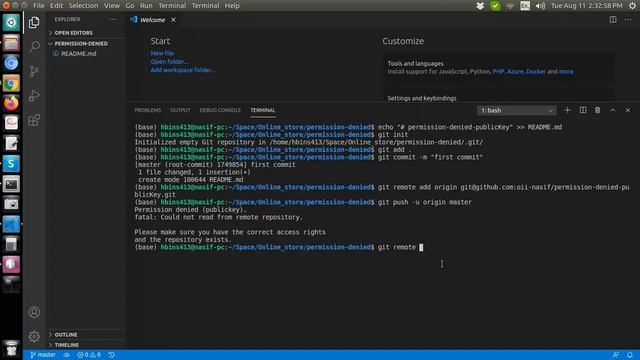Viewport: 640px width, 360px height.
Task: Open the Edit menu
Action: pyautogui.click(x=56, y=6)
